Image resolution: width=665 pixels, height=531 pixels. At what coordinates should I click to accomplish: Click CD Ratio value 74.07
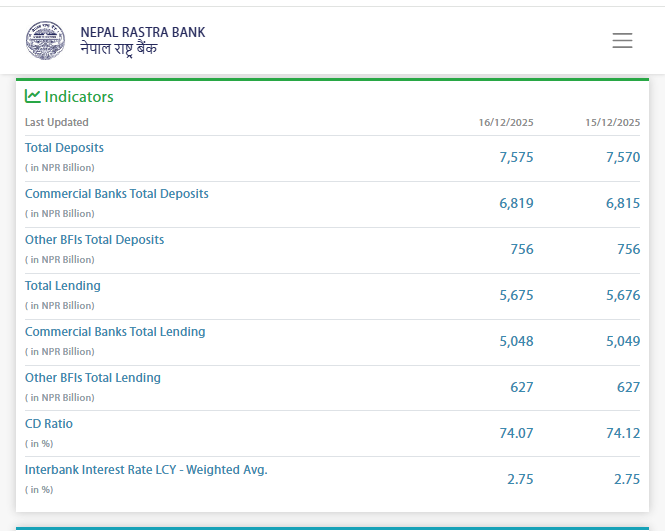click(516, 433)
